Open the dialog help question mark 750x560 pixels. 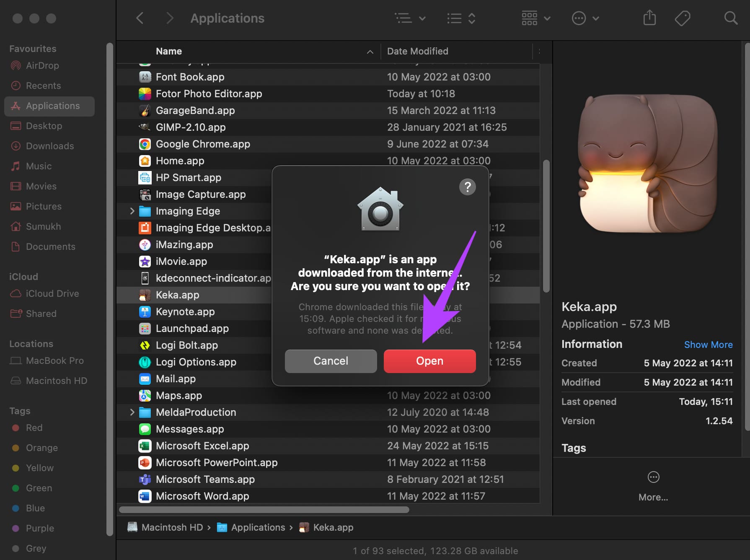pos(468,187)
